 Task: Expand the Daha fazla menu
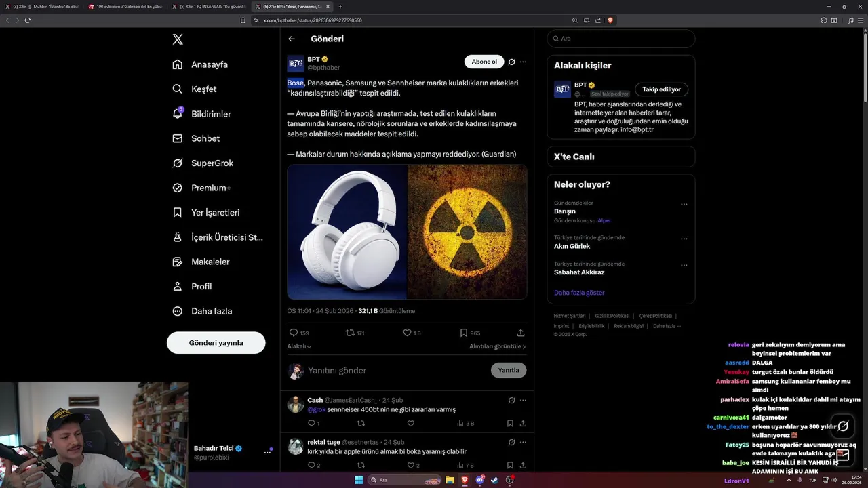[x=202, y=311]
